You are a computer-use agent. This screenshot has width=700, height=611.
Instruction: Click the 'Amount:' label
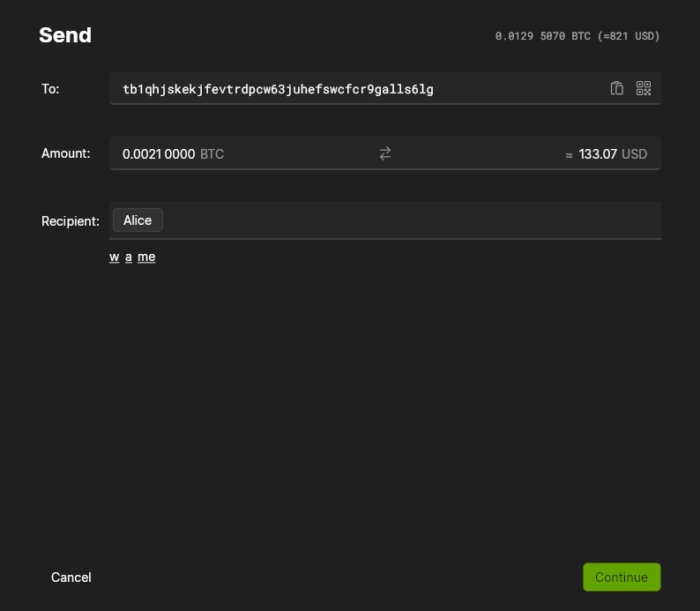click(x=65, y=153)
